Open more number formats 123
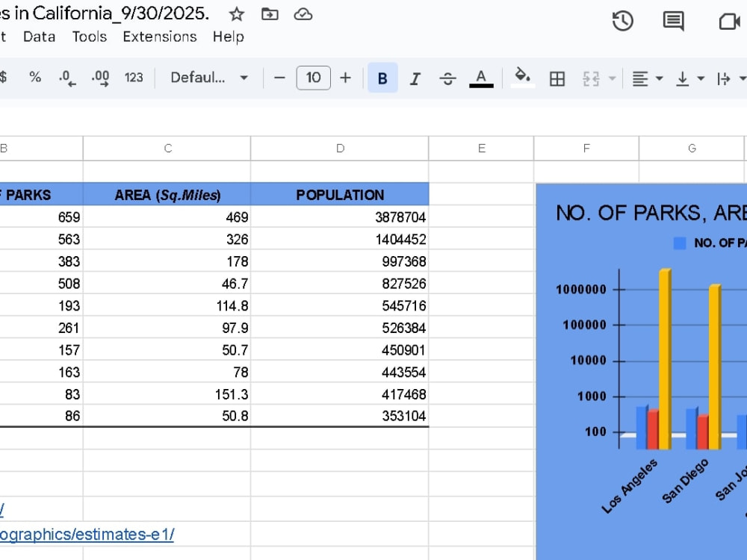747x560 pixels. [134, 78]
